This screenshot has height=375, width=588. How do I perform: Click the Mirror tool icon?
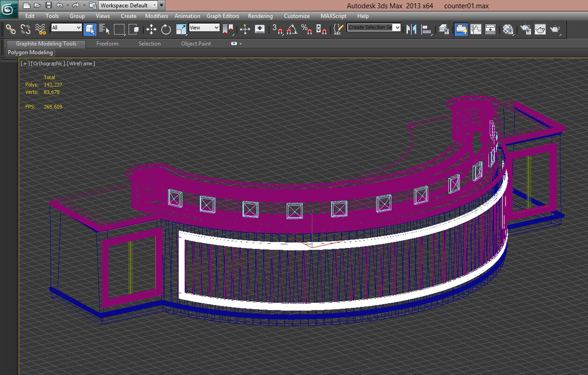pyautogui.click(x=411, y=30)
